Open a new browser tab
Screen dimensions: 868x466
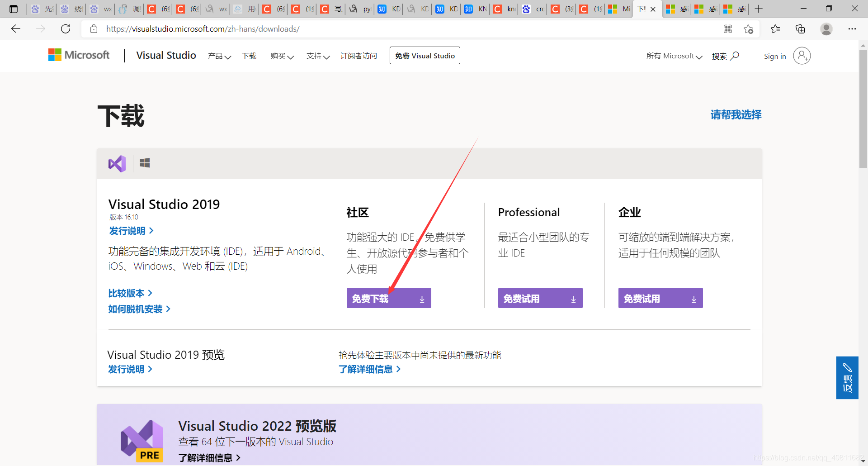click(x=759, y=9)
